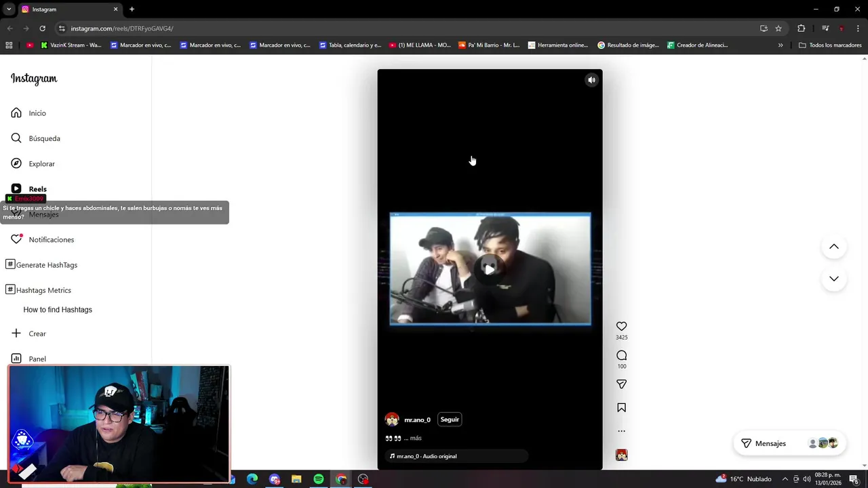Open Spotify from taskbar
The image size is (868, 488).
click(x=319, y=479)
